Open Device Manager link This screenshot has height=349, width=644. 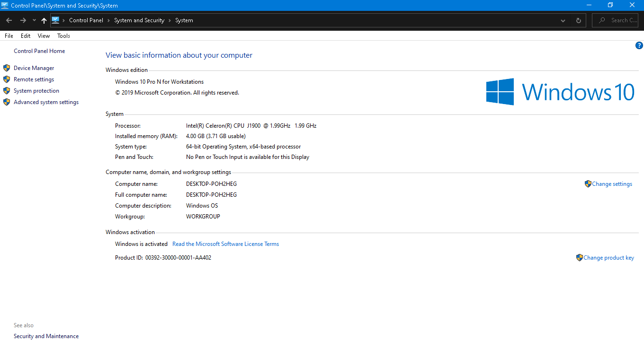tap(34, 68)
